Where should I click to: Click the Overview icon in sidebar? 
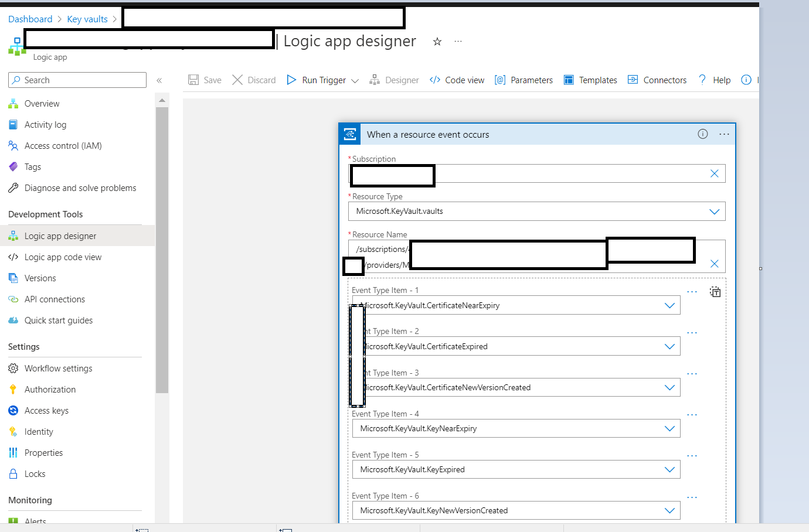[13, 104]
